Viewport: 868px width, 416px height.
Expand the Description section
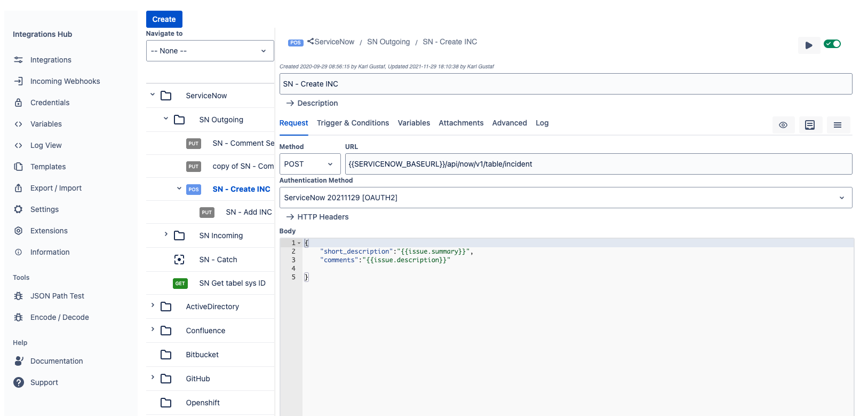coord(312,103)
